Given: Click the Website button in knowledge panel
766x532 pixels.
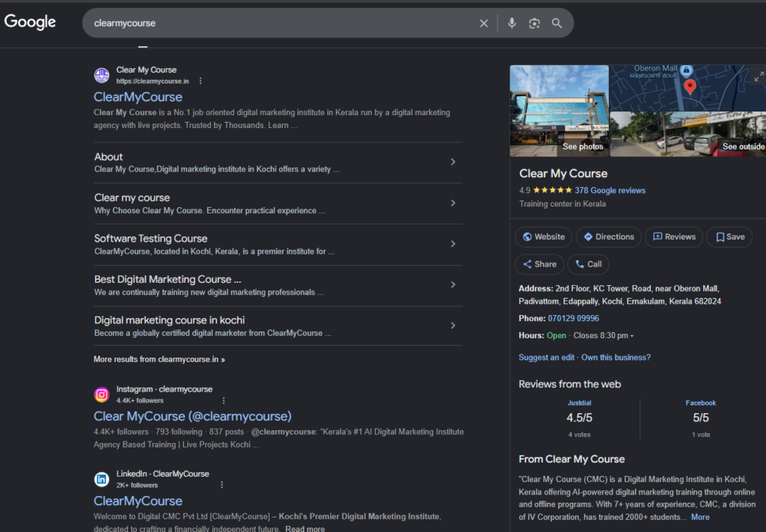Looking at the screenshot, I should 543,237.
